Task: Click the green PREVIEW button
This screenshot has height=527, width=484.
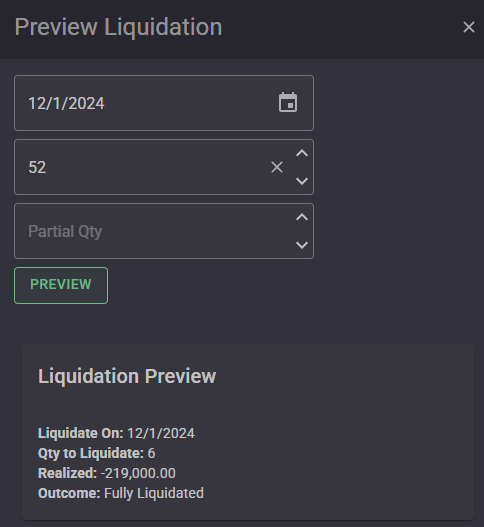Action: click(61, 285)
